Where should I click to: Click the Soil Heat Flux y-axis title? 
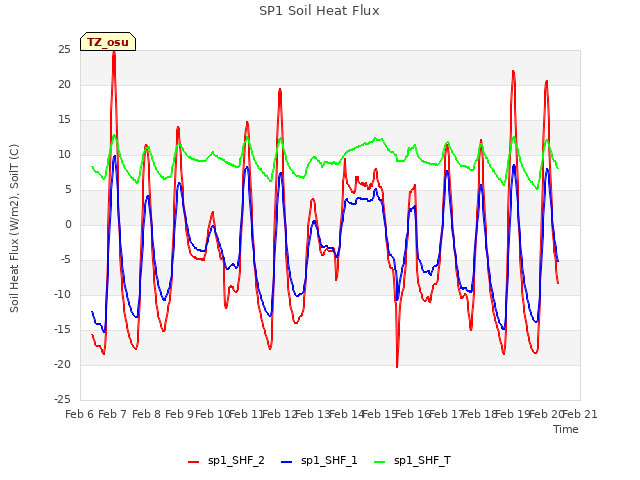[14, 228]
